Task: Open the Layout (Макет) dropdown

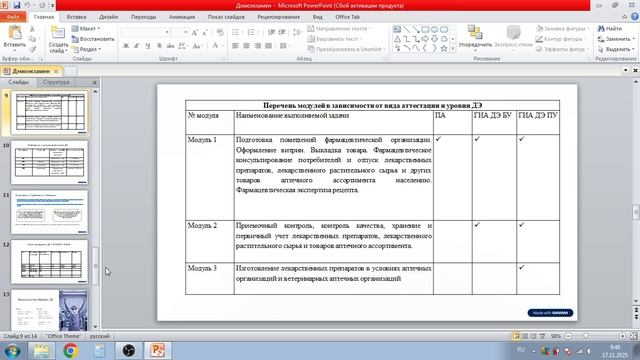Action: (x=86, y=29)
